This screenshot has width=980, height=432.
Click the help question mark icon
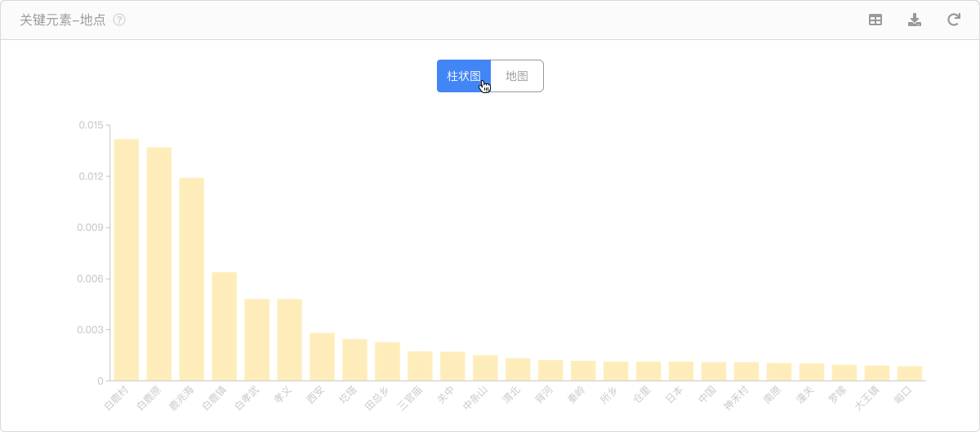pyautogui.click(x=119, y=20)
